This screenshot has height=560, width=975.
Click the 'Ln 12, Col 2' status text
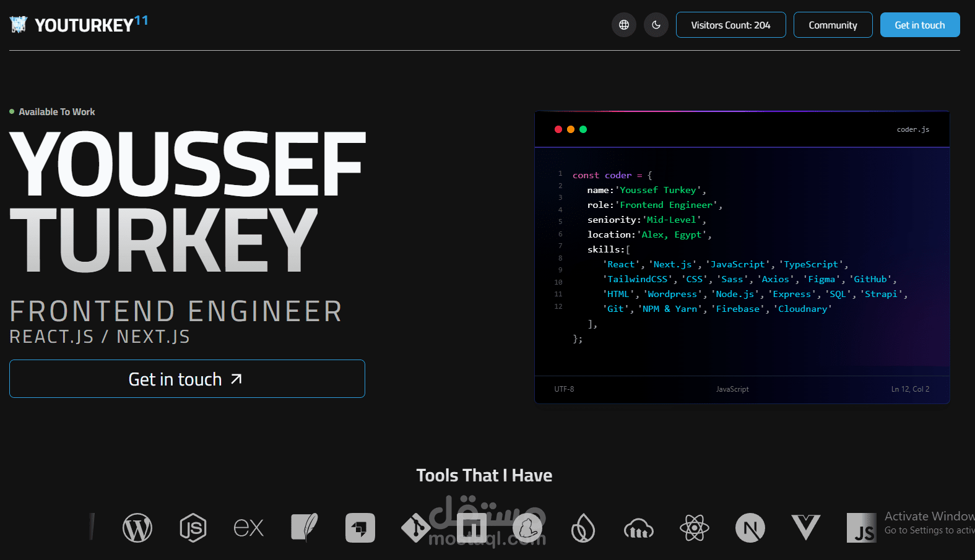tap(910, 389)
